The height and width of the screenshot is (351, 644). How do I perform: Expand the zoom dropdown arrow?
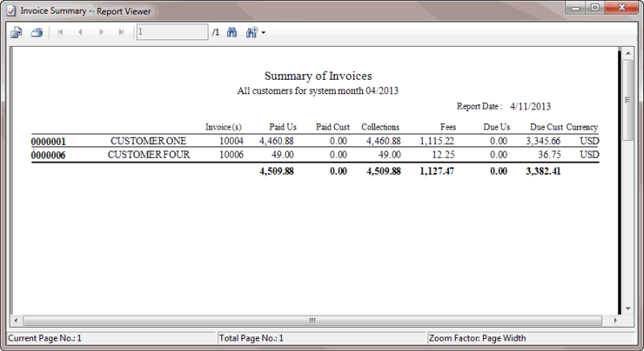coord(263,33)
